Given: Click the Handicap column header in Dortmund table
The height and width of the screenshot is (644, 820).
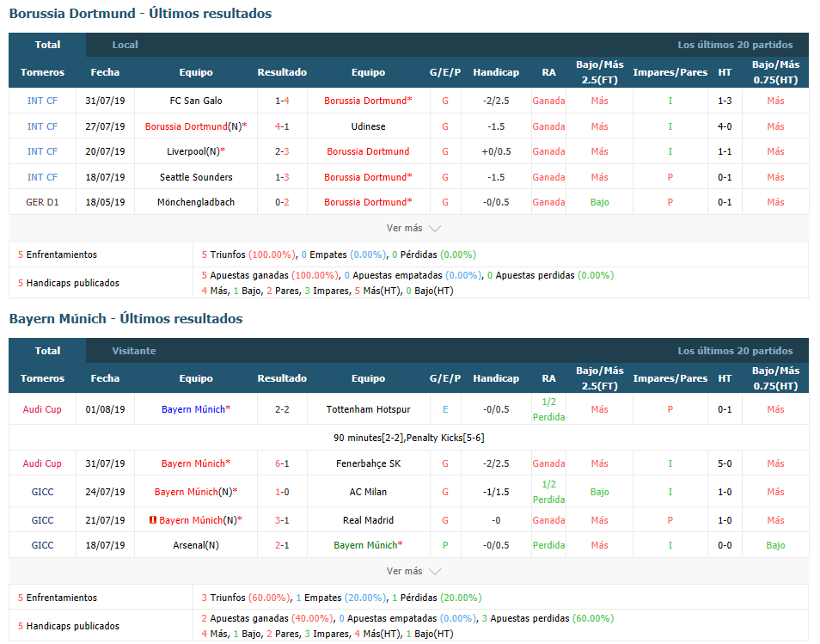Looking at the screenshot, I should pos(496,72).
